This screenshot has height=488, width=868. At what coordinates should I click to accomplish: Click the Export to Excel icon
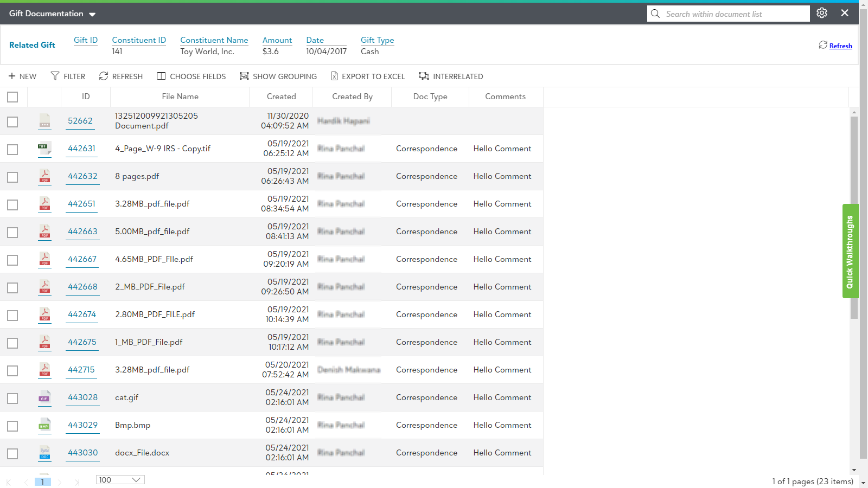[334, 76]
